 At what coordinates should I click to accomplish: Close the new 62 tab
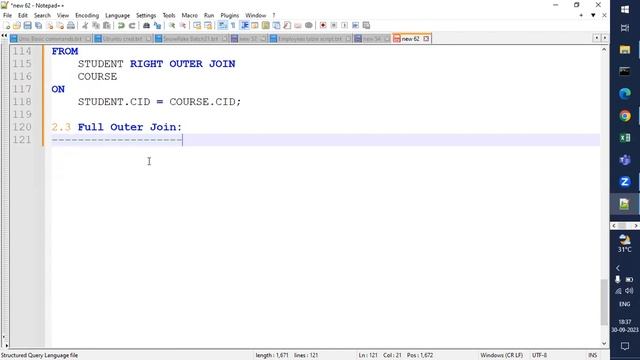click(426, 39)
